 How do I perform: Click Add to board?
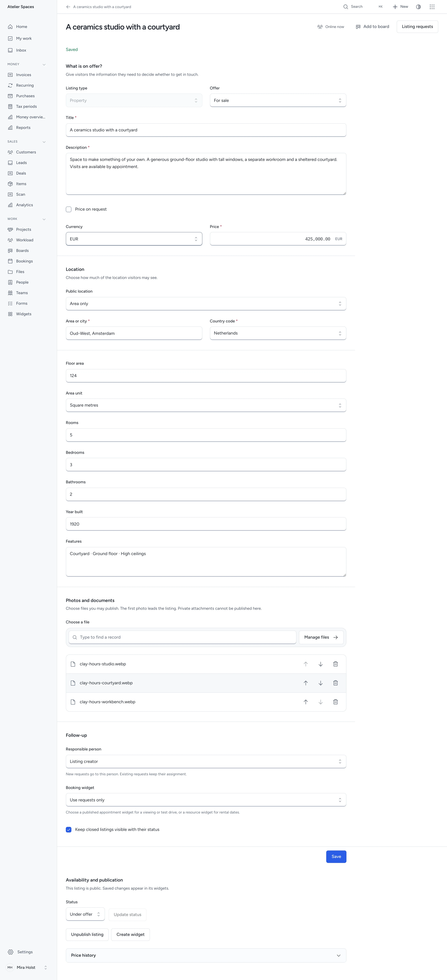point(372,27)
